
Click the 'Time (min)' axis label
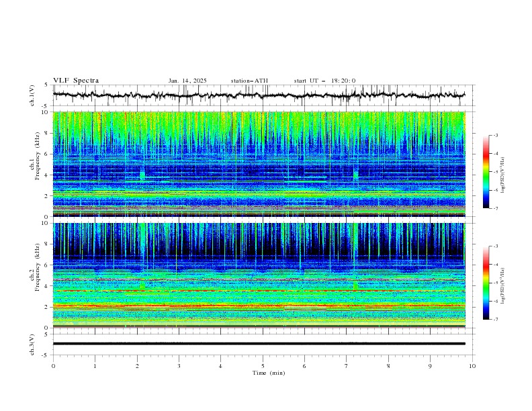point(269,373)
